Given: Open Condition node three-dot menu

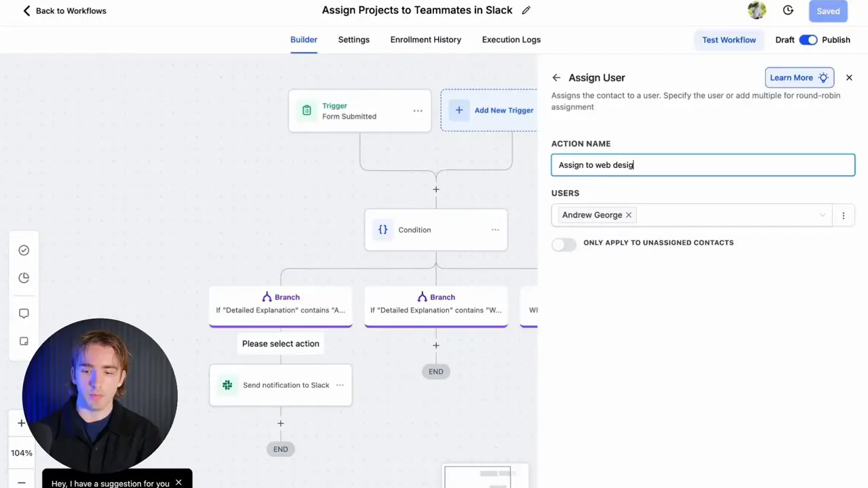Looking at the screenshot, I should click(x=495, y=230).
